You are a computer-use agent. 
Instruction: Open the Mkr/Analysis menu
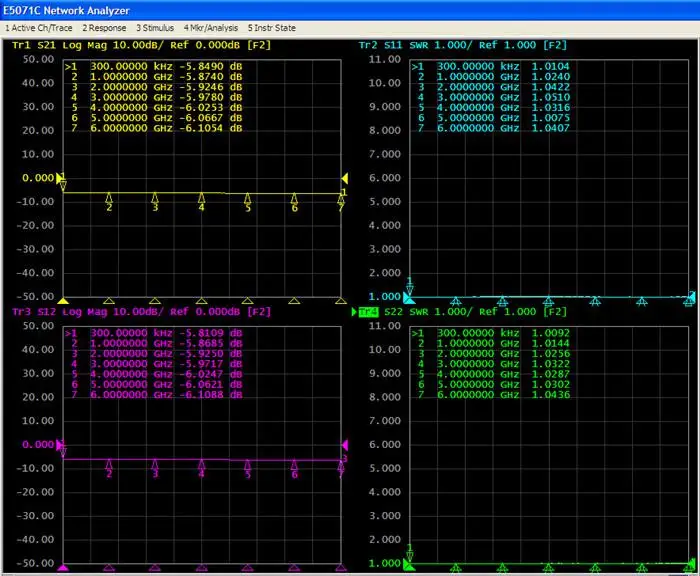pos(210,27)
